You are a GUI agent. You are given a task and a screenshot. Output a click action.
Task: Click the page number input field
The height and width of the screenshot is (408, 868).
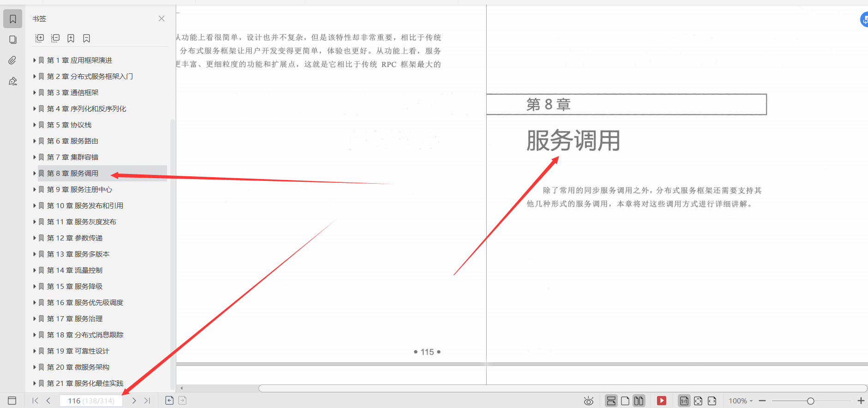91,401
